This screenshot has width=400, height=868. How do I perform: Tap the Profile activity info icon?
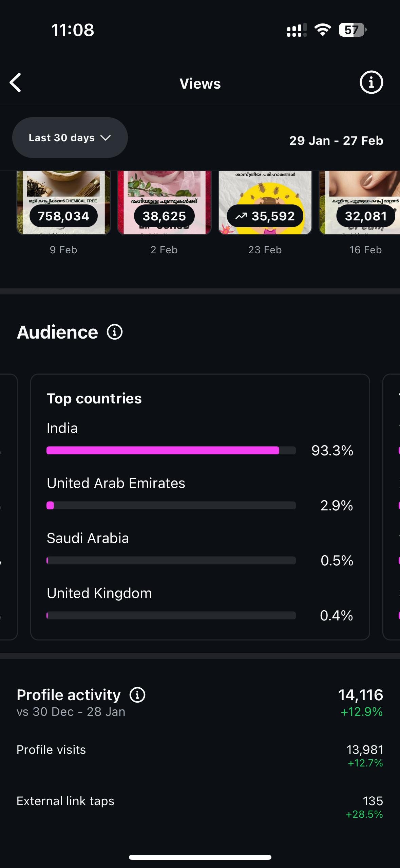pyautogui.click(x=137, y=695)
